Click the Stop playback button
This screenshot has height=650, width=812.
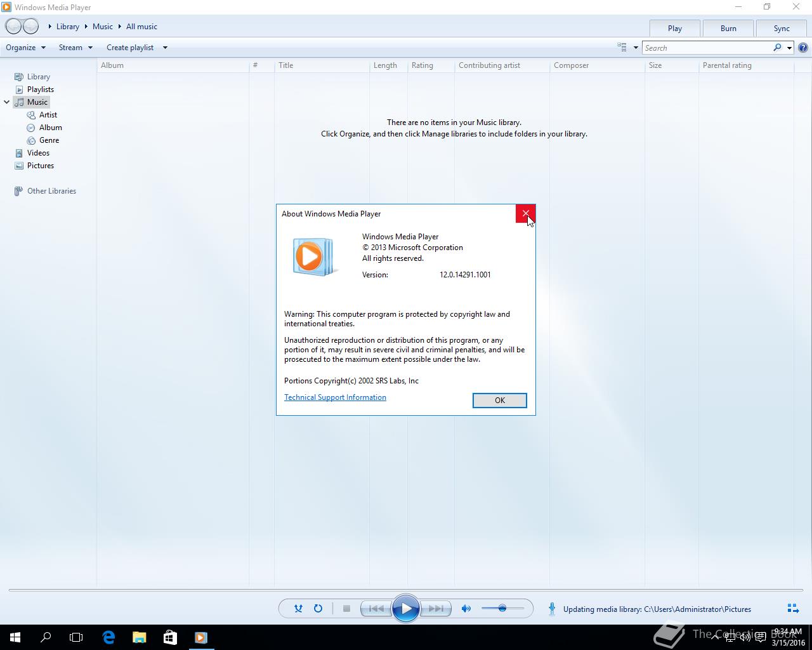click(x=346, y=609)
